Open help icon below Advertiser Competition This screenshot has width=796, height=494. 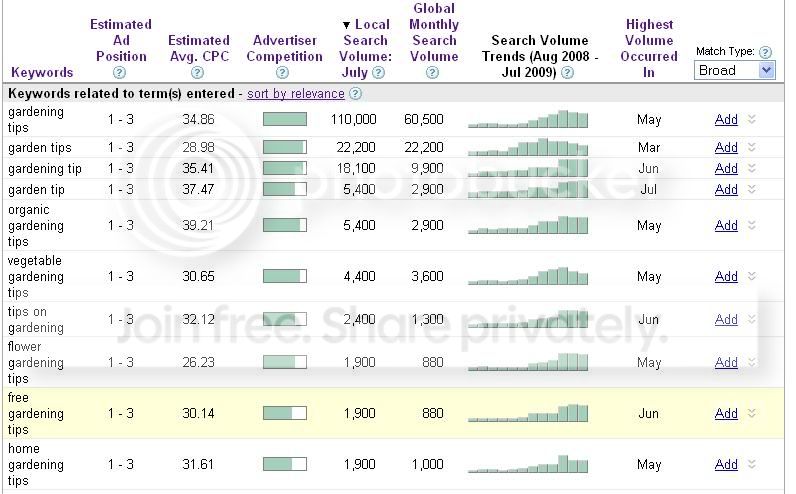282,73
